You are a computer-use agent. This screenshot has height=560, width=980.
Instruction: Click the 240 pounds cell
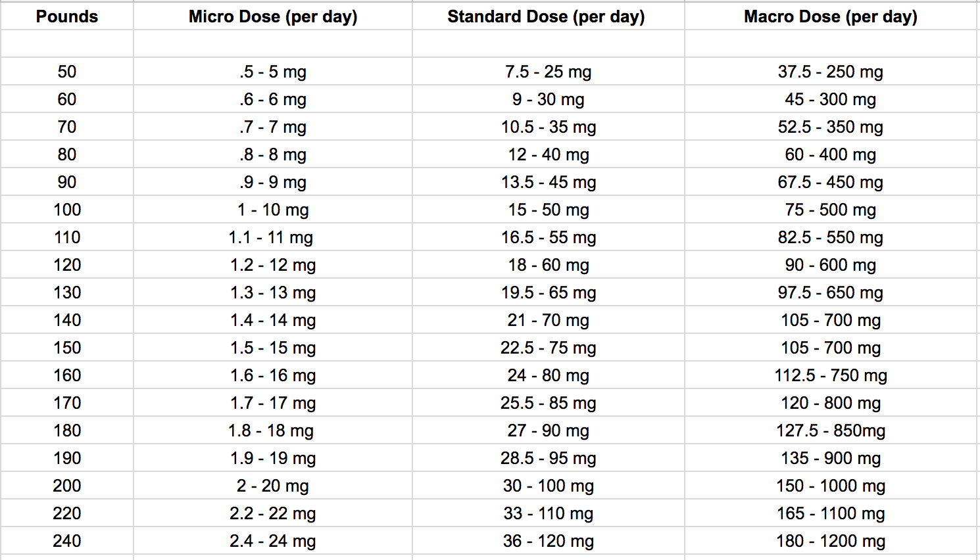point(67,541)
